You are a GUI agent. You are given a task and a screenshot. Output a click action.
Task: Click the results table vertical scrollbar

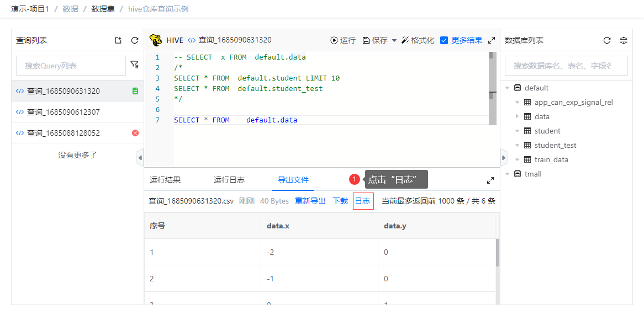click(x=498, y=252)
